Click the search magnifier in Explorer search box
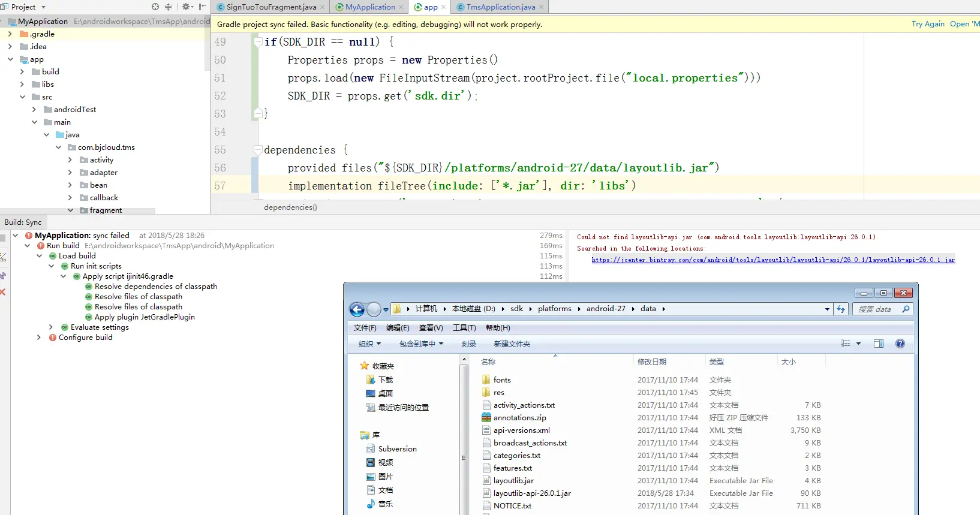 coord(906,309)
